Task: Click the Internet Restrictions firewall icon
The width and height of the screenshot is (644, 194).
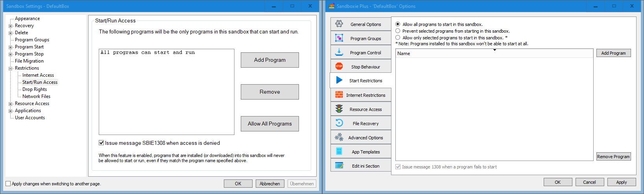Action: [x=339, y=95]
